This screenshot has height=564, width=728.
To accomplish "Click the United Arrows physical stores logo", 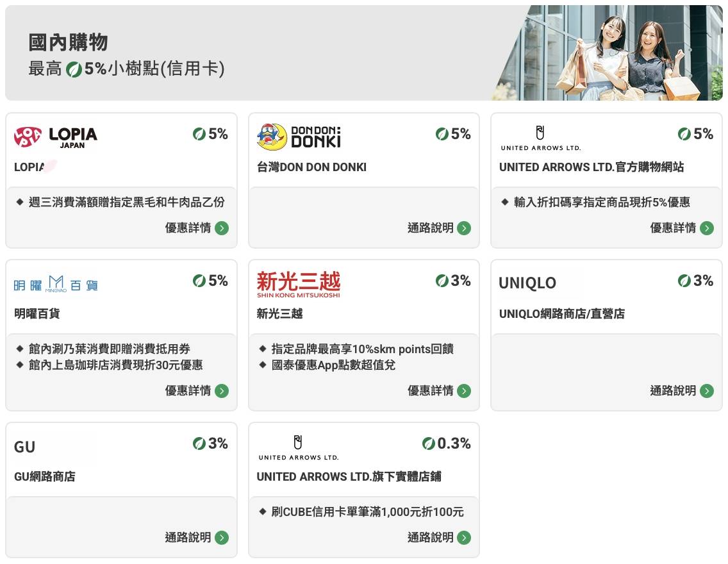I will pos(299,447).
